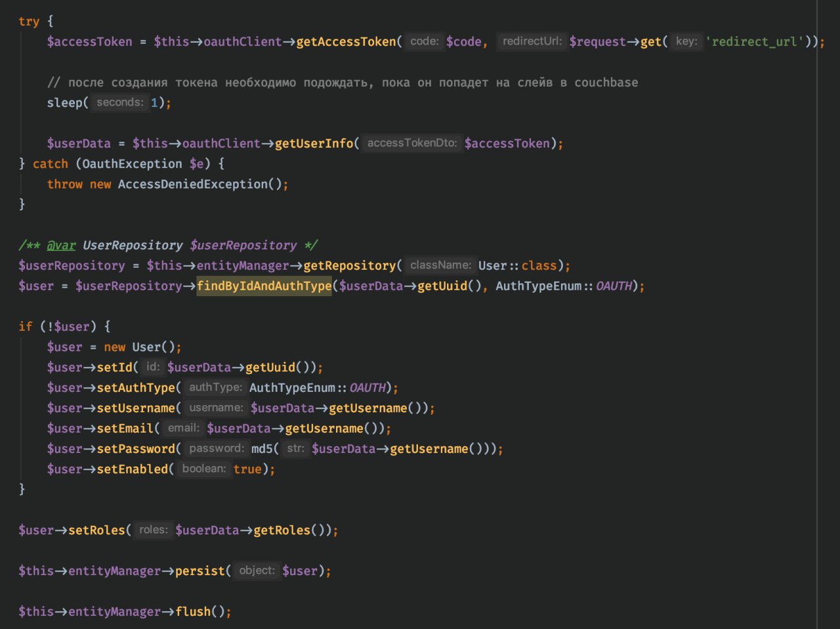Screen dimensions: 840x629
Task: Click the 'roles:' parameter hint
Action: click(154, 530)
